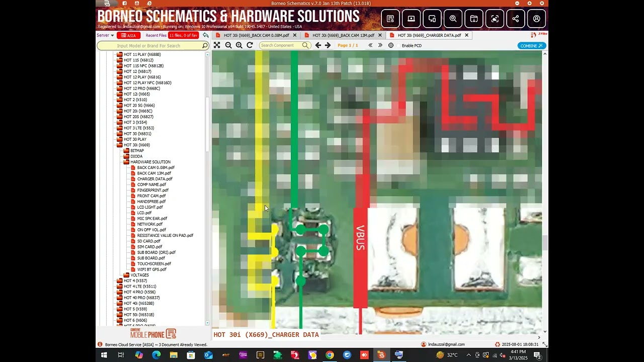The width and height of the screenshot is (644, 362).
Task: Click the green back arrow beside favorites
Action: coord(205,35)
